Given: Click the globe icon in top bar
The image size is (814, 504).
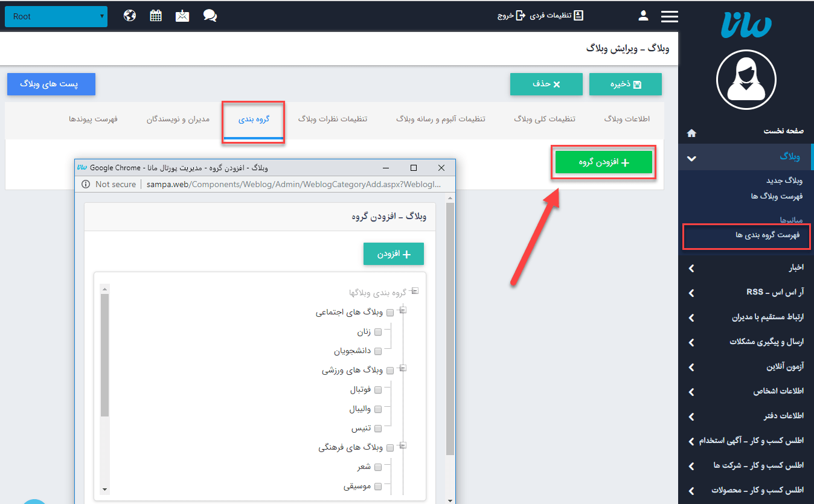Looking at the screenshot, I should tap(130, 16).
